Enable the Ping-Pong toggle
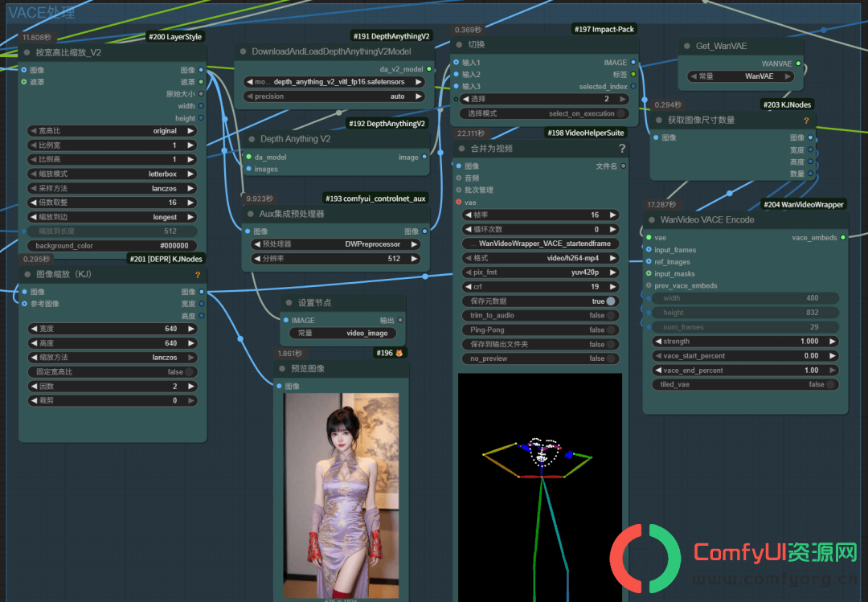This screenshot has width=868, height=602. [x=611, y=330]
